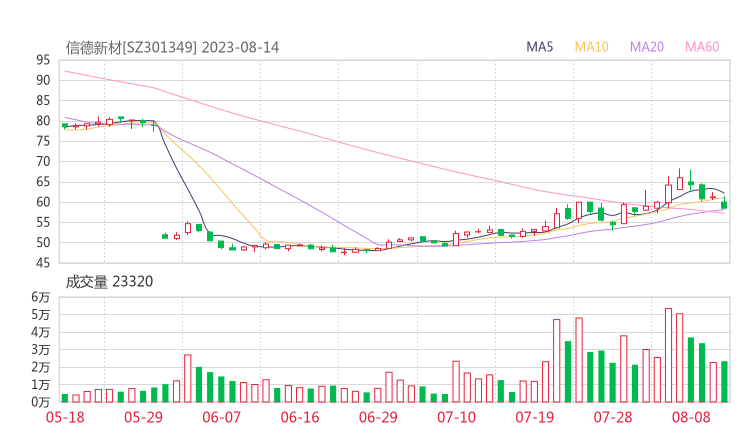Click the 06-07 date axis label
The width and height of the screenshot is (740, 440).
click(221, 417)
